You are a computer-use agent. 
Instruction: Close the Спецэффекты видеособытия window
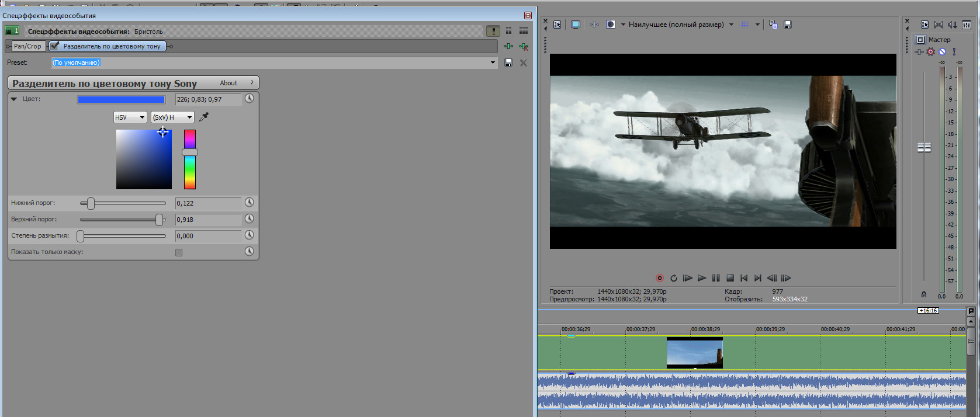pyautogui.click(x=528, y=15)
